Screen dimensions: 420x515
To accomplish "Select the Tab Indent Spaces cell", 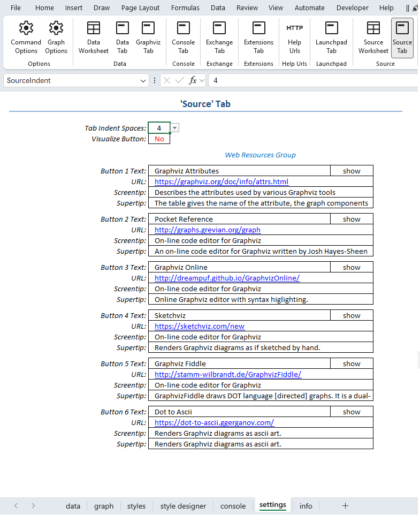I will point(159,128).
